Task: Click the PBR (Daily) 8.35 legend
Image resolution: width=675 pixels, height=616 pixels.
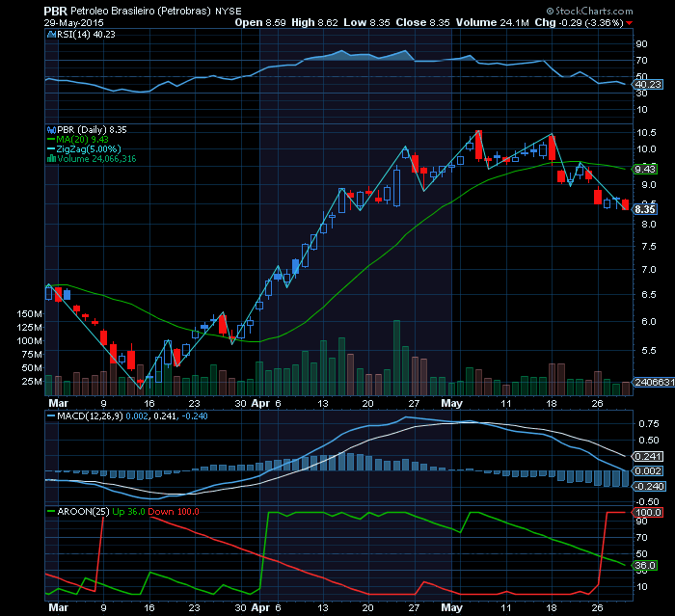Action: (x=92, y=129)
